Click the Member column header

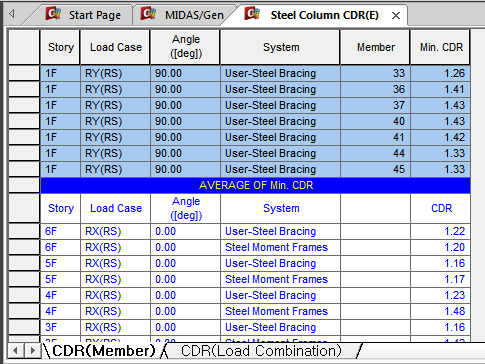pyautogui.click(x=376, y=47)
